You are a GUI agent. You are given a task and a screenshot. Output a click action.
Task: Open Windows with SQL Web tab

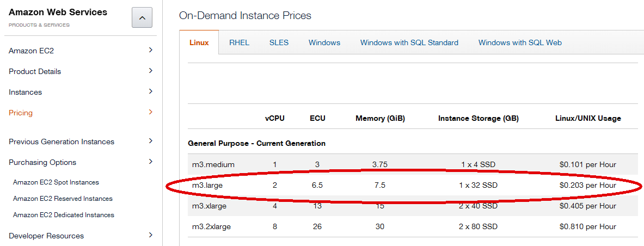tap(519, 42)
